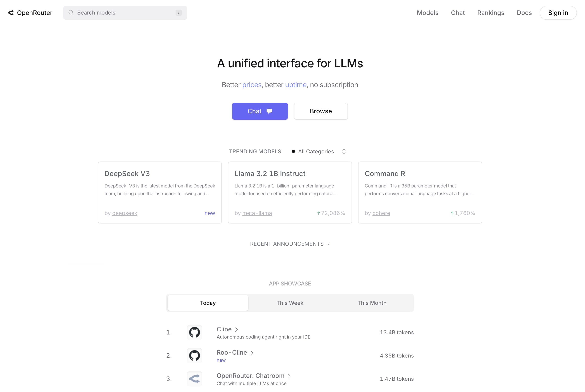Image resolution: width=585 pixels, height=392 pixels.
Task: Click the Browse button
Action: pos(321,111)
